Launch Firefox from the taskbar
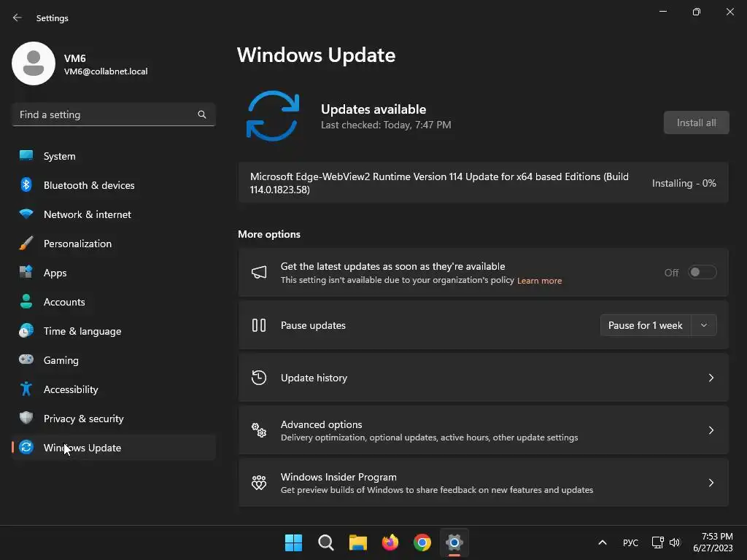This screenshot has width=747, height=560. (x=390, y=542)
